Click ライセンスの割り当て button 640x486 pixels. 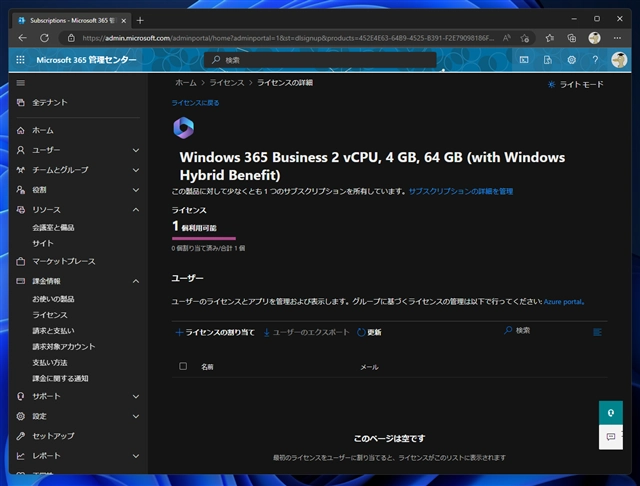(215, 333)
